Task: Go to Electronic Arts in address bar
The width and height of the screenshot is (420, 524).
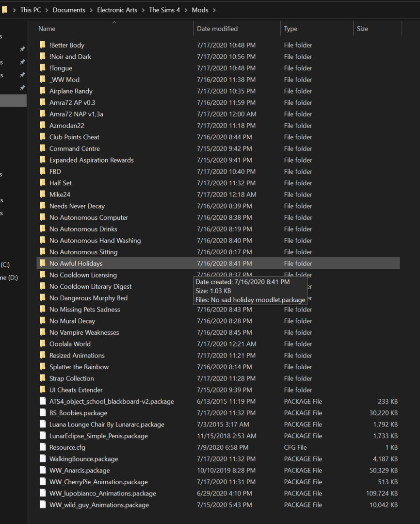Action: [x=117, y=10]
